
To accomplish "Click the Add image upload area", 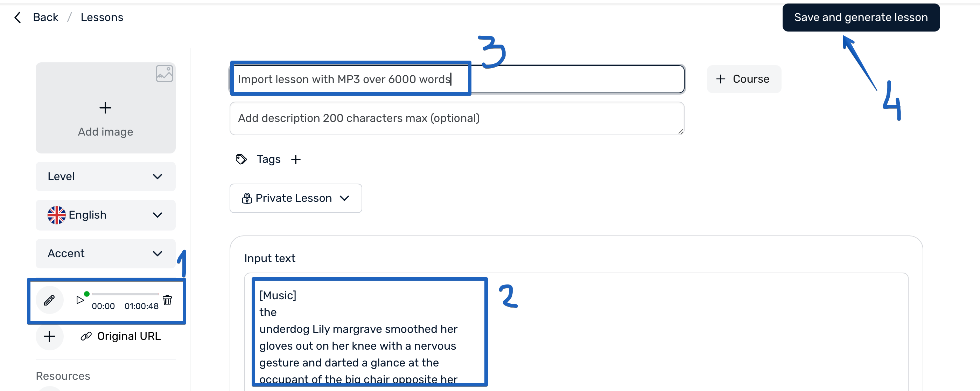I will pyautogui.click(x=105, y=114).
